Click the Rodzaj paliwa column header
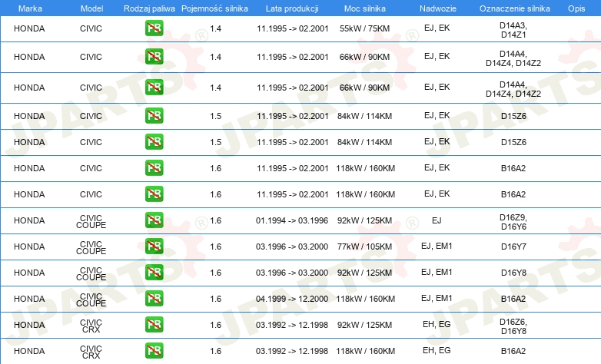601x364 pixels. coord(149,8)
